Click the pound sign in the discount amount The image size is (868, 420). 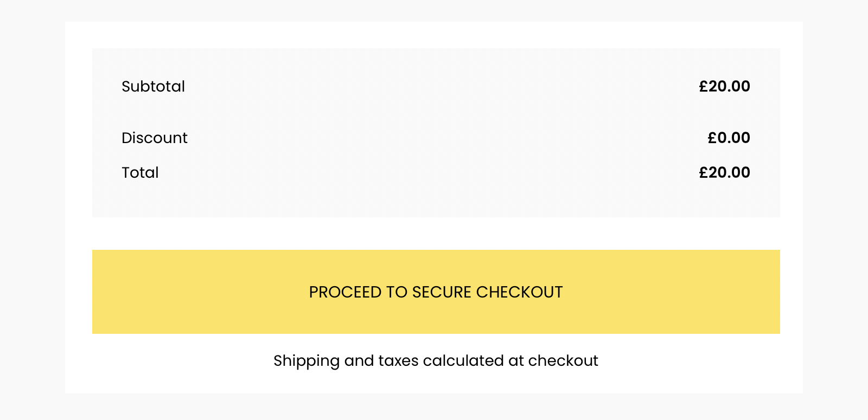tap(712, 138)
